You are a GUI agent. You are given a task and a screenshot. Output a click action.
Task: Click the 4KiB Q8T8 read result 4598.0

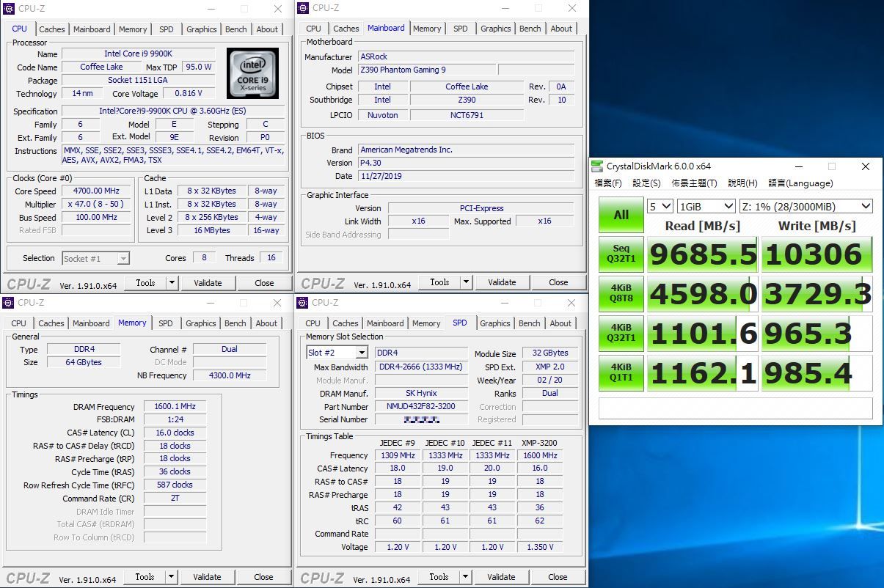click(x=703, y=294)
